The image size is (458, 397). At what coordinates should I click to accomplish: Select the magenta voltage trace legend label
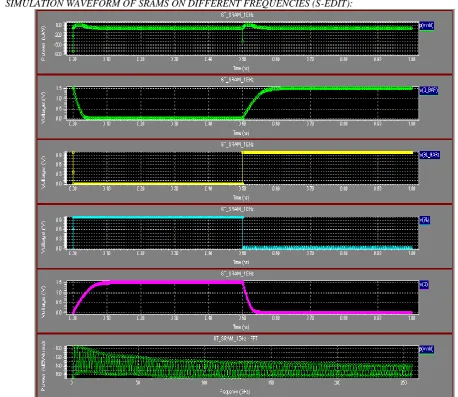(x=424, y=285)
